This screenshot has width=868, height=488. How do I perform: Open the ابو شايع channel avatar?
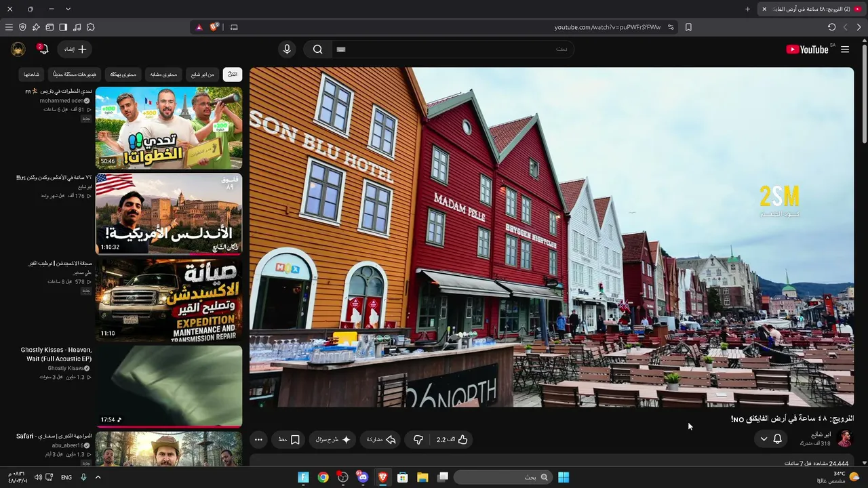click(x=844, y=439)
